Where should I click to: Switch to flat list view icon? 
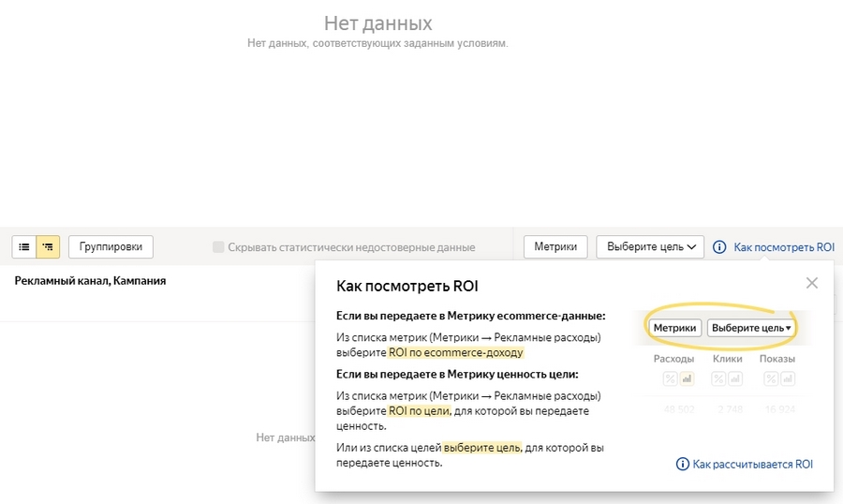23,247
